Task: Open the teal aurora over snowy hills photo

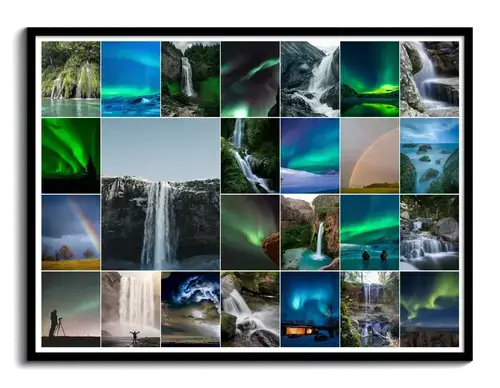Action: (x=310, y=156)
